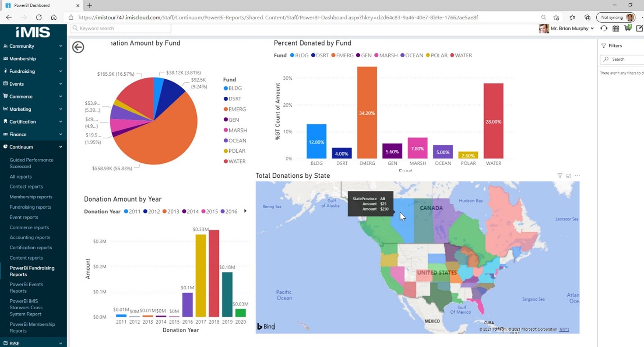Open Certification reports

(x=31, y=248)
